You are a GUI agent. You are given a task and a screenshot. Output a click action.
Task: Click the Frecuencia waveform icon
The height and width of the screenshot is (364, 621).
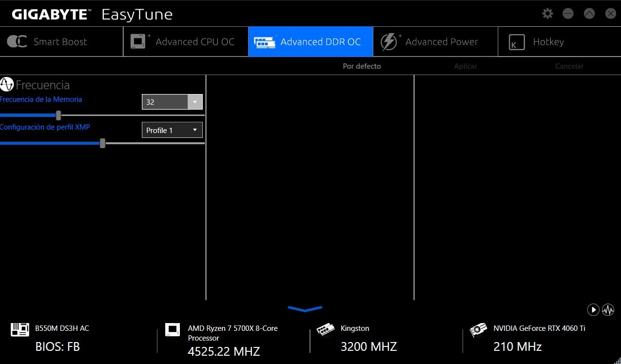[x=7, y=85]
